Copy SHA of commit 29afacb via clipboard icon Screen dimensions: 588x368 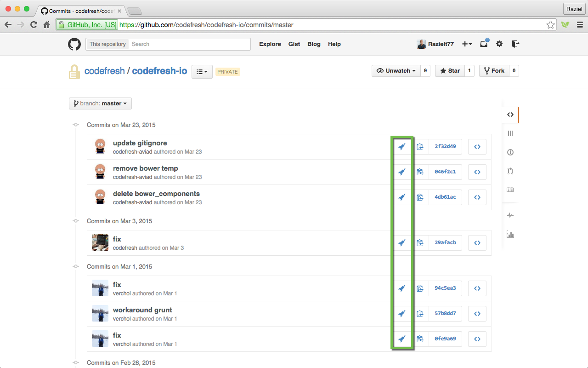[x=420, y=243]
